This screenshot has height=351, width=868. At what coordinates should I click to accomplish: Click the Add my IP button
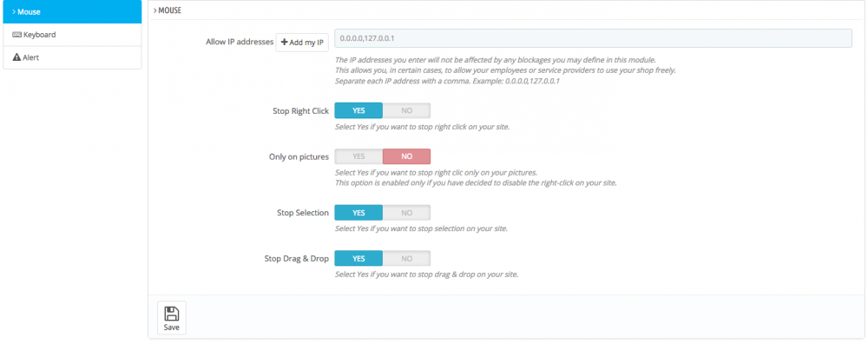(x=302, y=43)
